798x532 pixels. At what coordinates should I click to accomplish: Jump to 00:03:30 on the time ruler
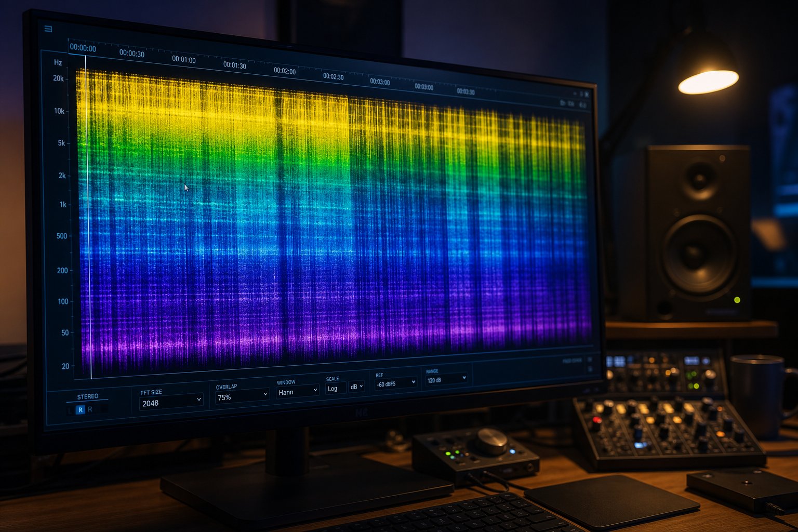pos(465,91)
